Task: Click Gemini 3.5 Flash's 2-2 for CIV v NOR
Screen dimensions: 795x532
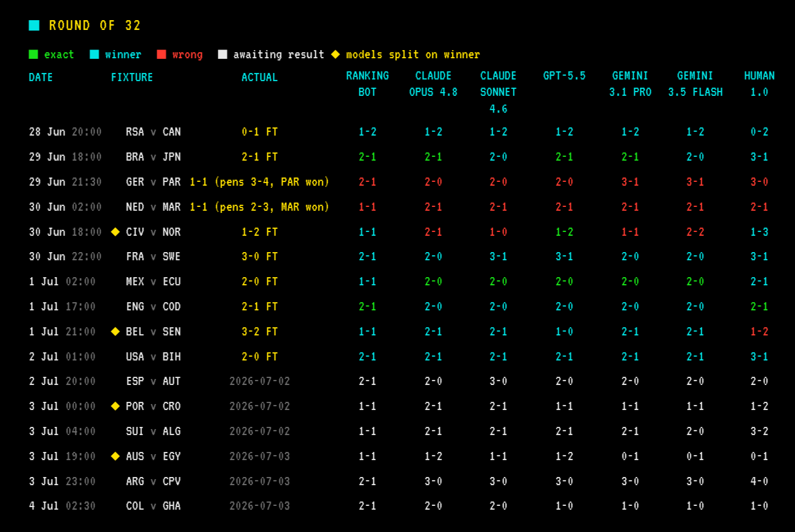Action: [695, 232]
